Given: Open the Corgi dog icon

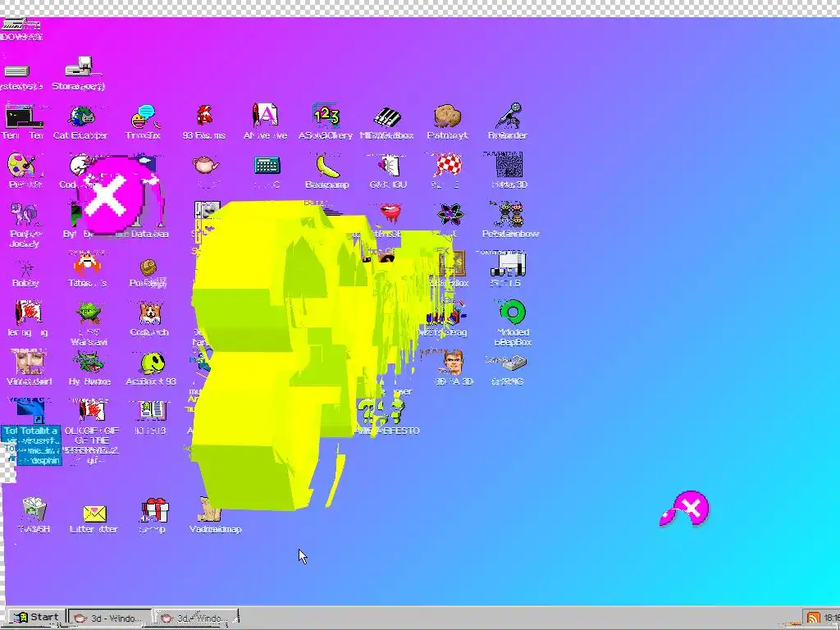Looking at the screenshot, I should [x=150, y=313].
